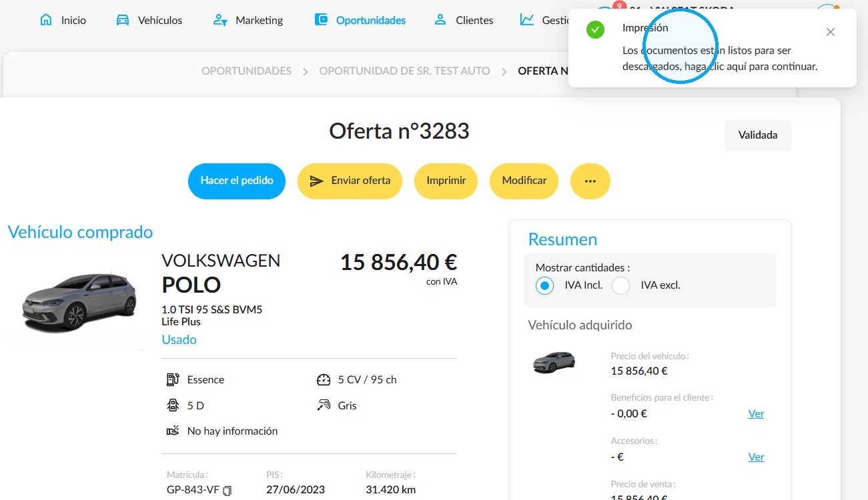Click Ver link next to Beneficios para el cliente
This screenshot has width=868, height=500.
click(x=756, y=413)
